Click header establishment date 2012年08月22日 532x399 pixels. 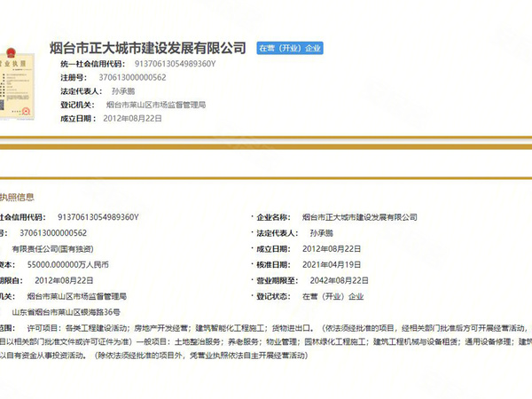[x=132, y=119]
